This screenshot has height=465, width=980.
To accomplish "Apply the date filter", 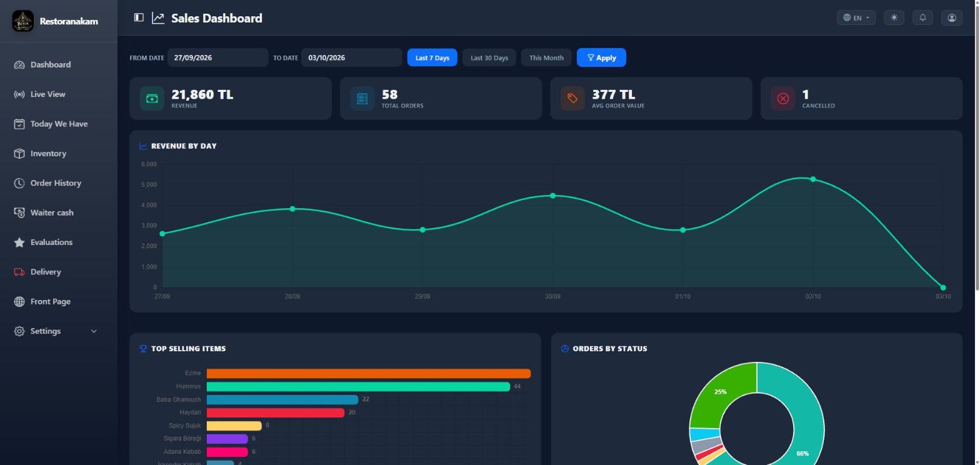I will (601, 57).
